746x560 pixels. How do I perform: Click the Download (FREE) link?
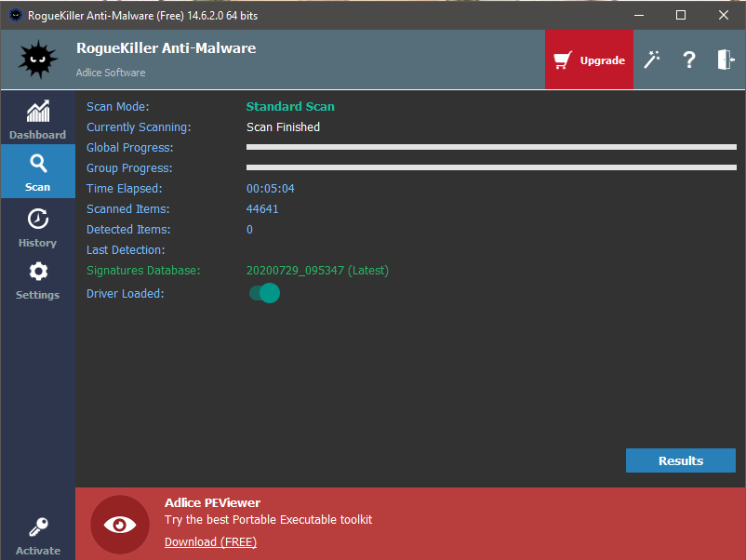(x=210, y=542)
